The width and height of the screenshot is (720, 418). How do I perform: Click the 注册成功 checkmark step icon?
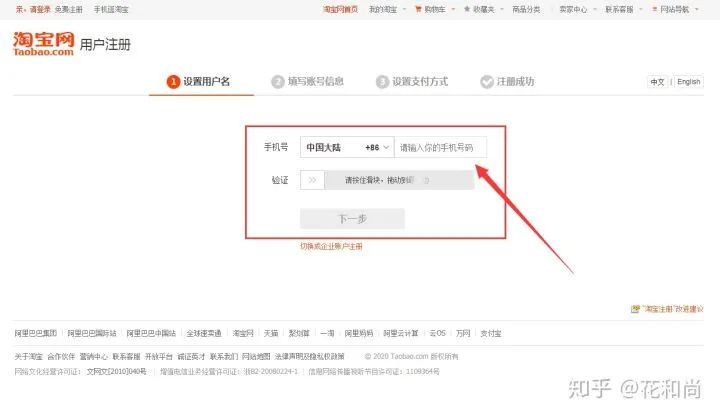click(x=487, y=82)
